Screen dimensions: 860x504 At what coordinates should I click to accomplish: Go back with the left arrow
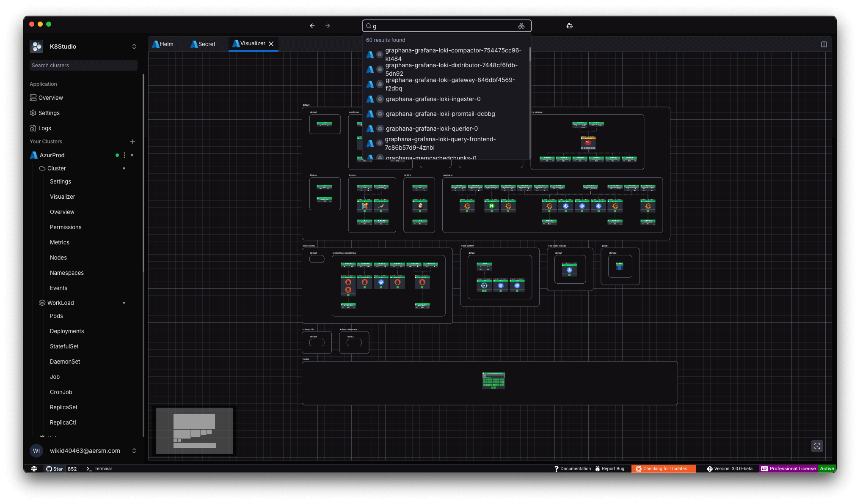point(312,26)
